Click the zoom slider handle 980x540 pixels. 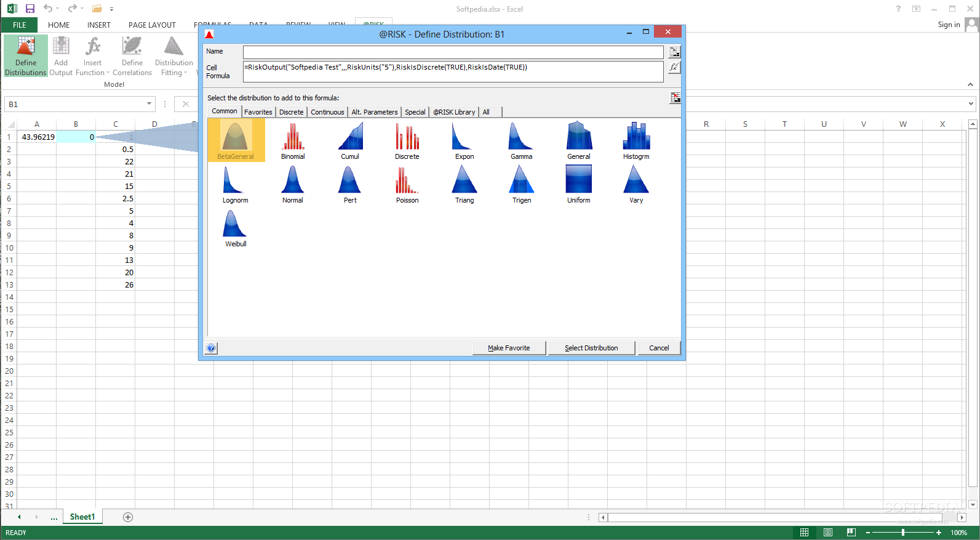pyautogui.click(x=903, y=533)
